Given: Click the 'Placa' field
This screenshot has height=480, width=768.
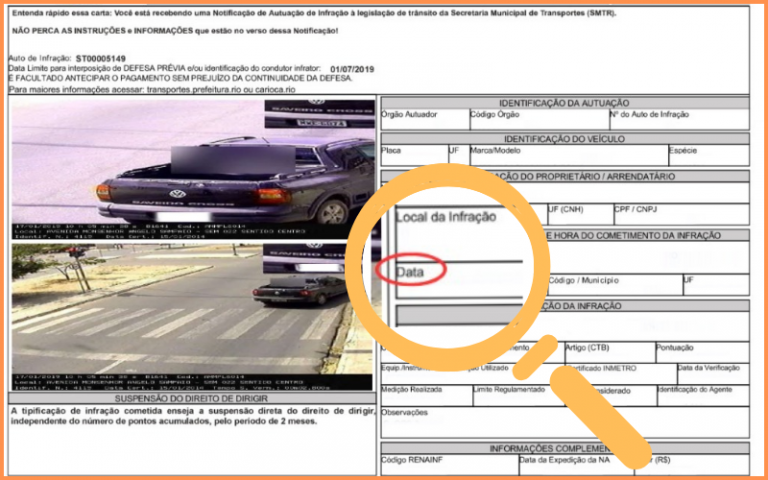Looking at the screenshot, I should (x=414, y=155).
